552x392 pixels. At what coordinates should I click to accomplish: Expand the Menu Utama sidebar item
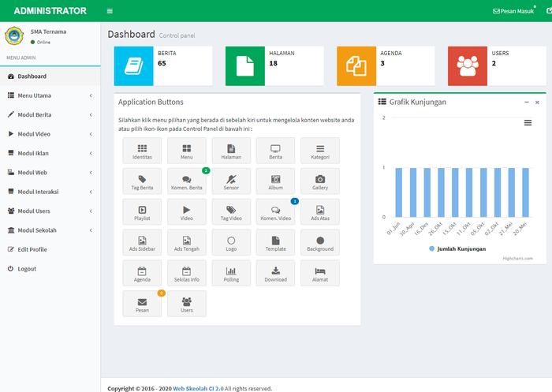tap(50, 95)
